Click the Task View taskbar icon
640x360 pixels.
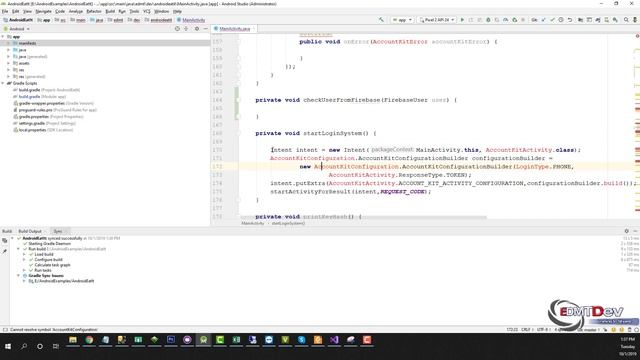[56, 346]
